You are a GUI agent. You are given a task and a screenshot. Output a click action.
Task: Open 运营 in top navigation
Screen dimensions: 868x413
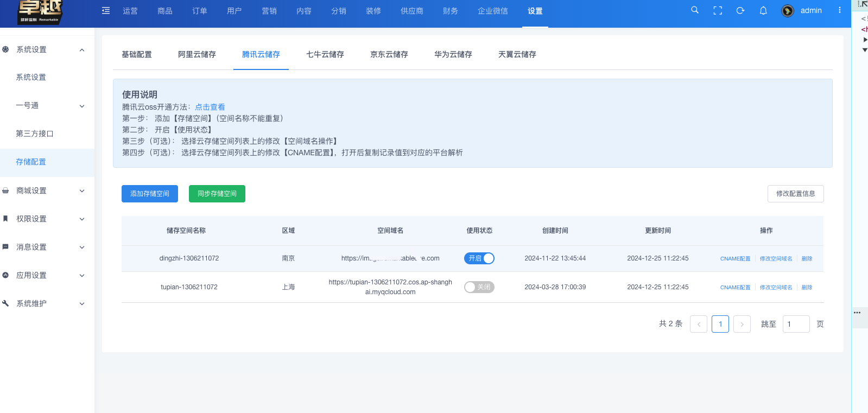(130, 11)
